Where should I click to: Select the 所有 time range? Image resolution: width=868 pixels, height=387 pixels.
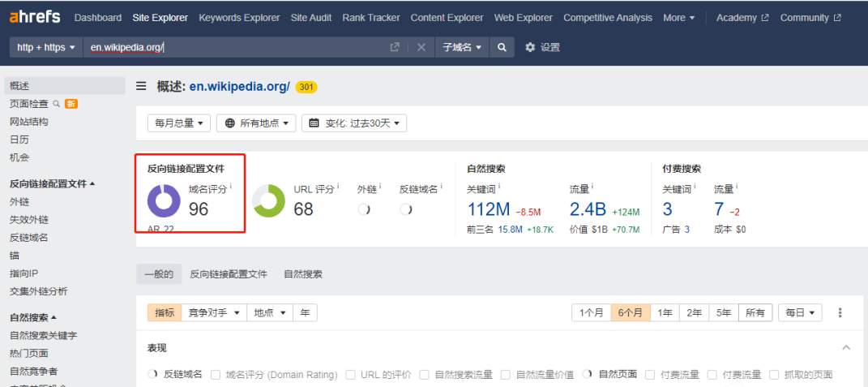755,312
